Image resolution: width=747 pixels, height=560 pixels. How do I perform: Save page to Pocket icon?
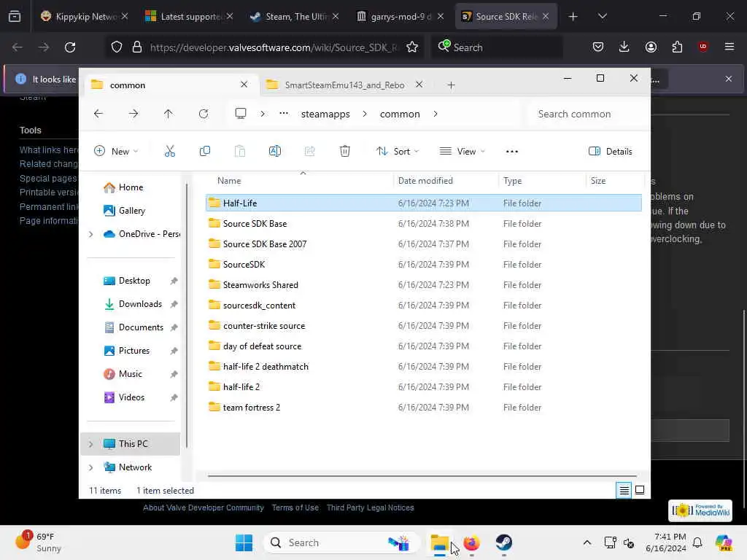coord(598,47)
